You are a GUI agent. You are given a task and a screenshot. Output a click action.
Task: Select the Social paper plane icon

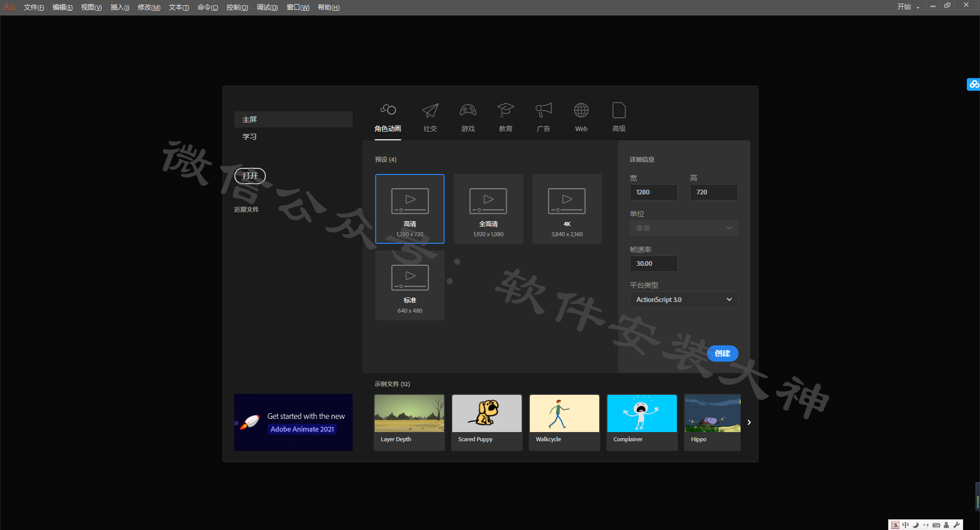[430, 110]
